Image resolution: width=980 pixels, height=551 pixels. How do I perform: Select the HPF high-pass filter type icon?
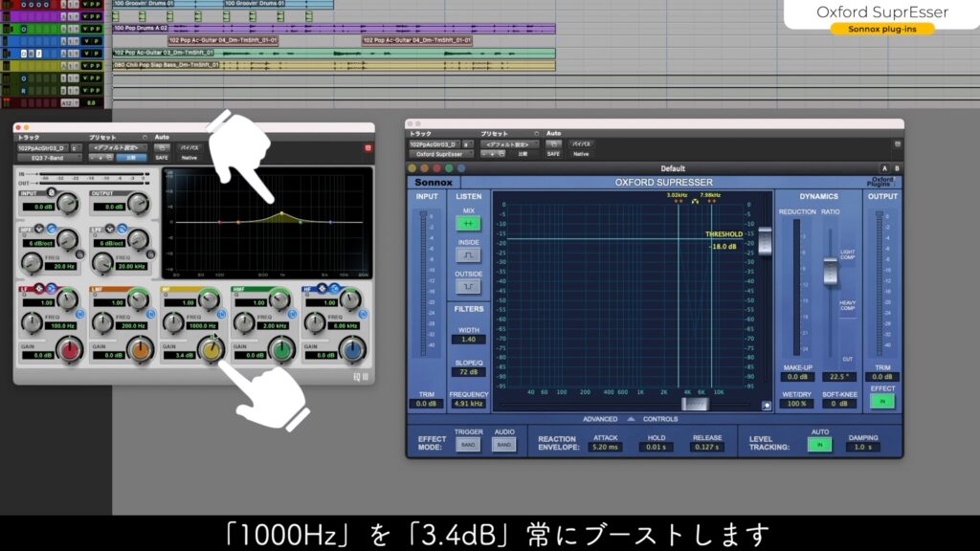pyautogui.click(x=52, y=229)
